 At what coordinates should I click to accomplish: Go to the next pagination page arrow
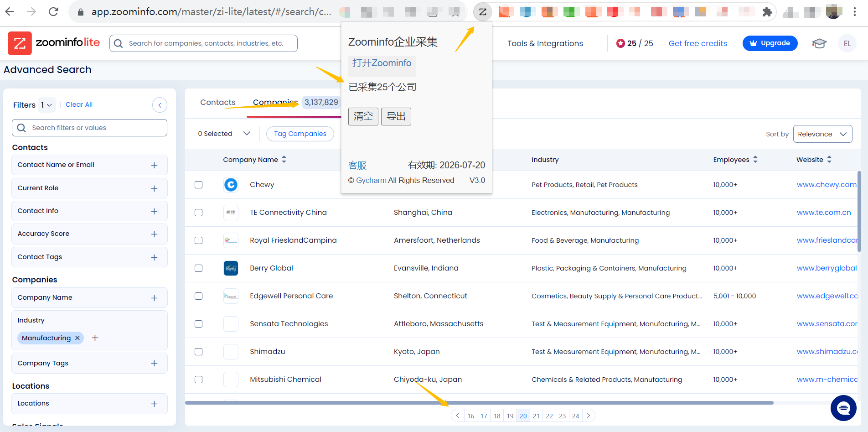pos(589,416)
